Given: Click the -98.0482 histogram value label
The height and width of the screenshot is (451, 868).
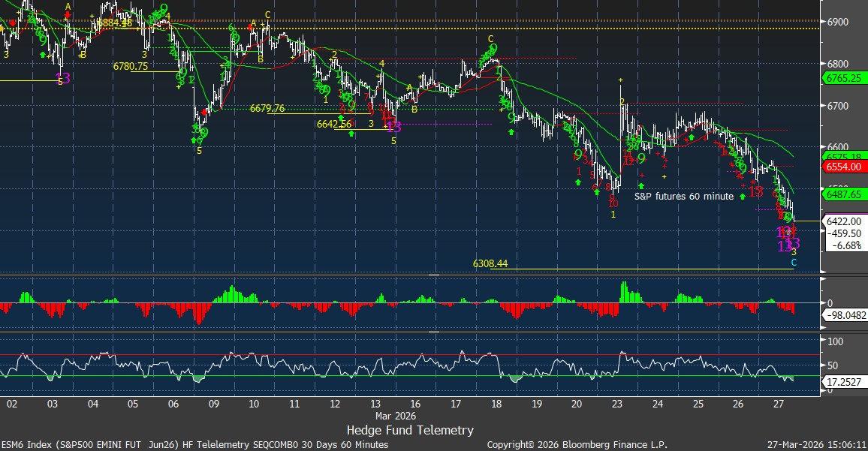Looking at the screenshot, I should (846, 316).
